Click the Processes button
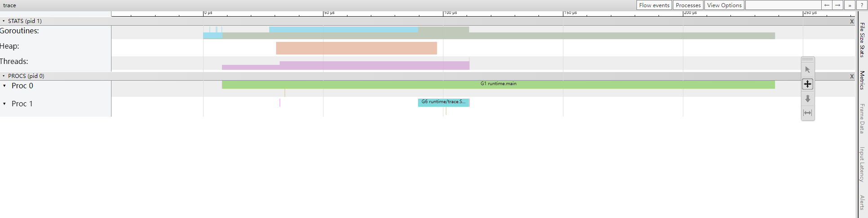This screenshot has height=218, width=868. coord(688,5)
